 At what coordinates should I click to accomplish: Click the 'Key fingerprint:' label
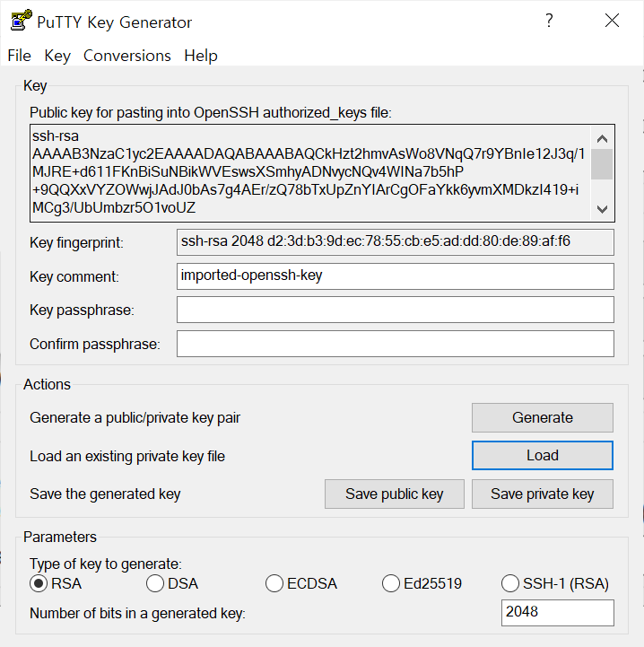76,242
